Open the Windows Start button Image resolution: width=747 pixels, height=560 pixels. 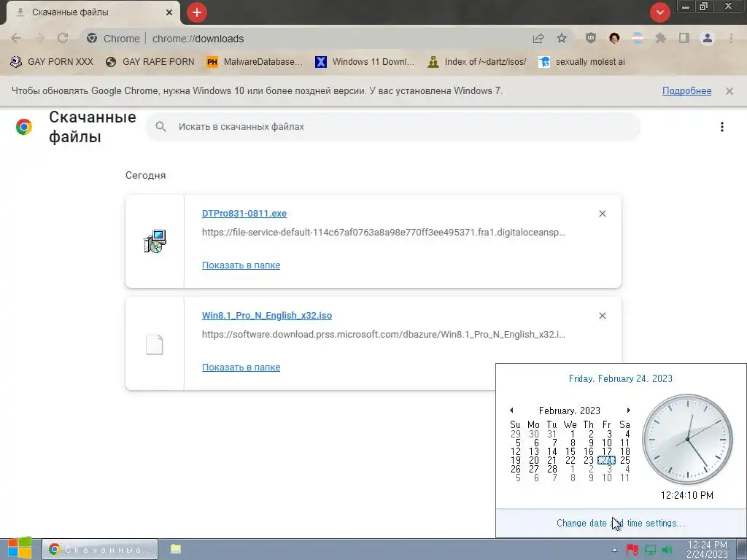coord(20,548)
